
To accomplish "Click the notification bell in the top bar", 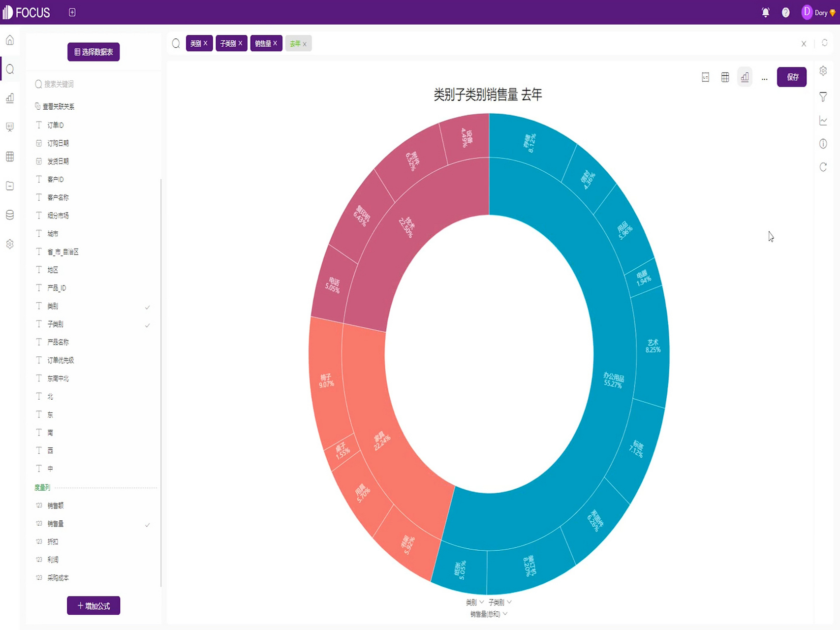I will click(x=766, y=12).
